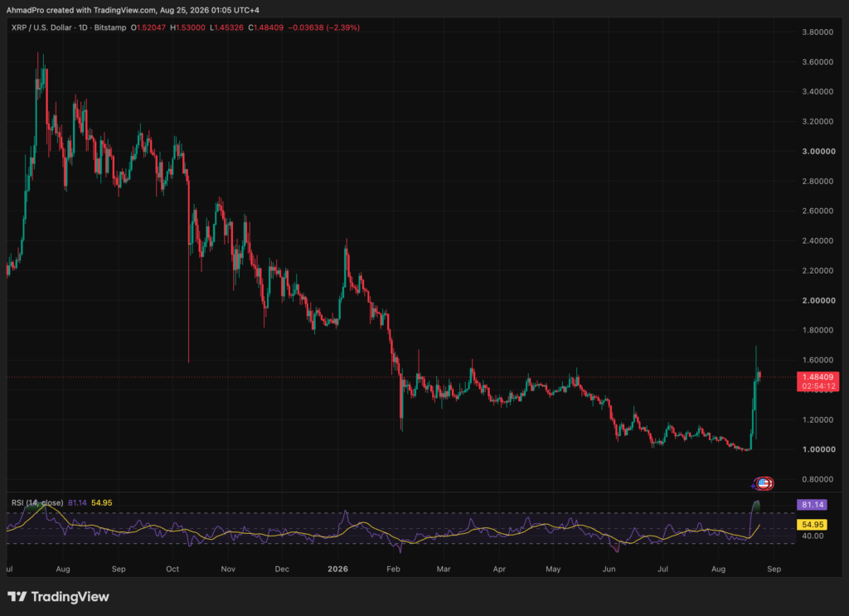Open the RSI (14, close) indicator legend
The width and height of the screenshot is (849, 616).
(37, 503)
